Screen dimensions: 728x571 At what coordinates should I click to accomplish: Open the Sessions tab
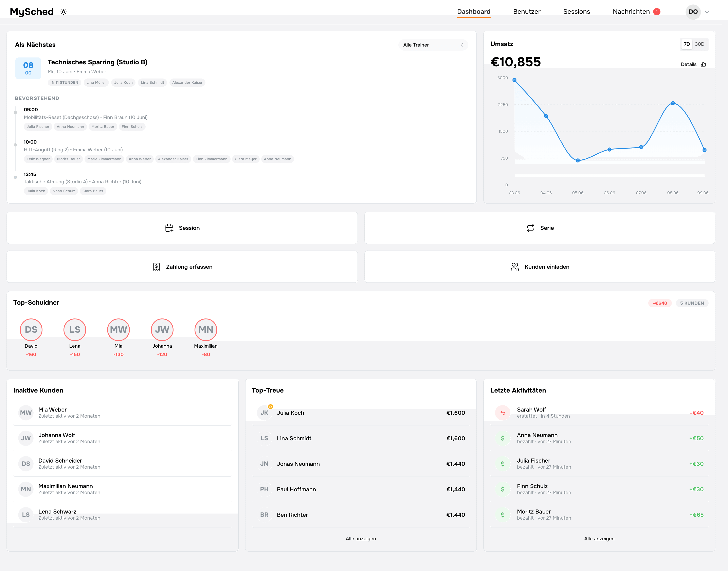tap(576, 12)
